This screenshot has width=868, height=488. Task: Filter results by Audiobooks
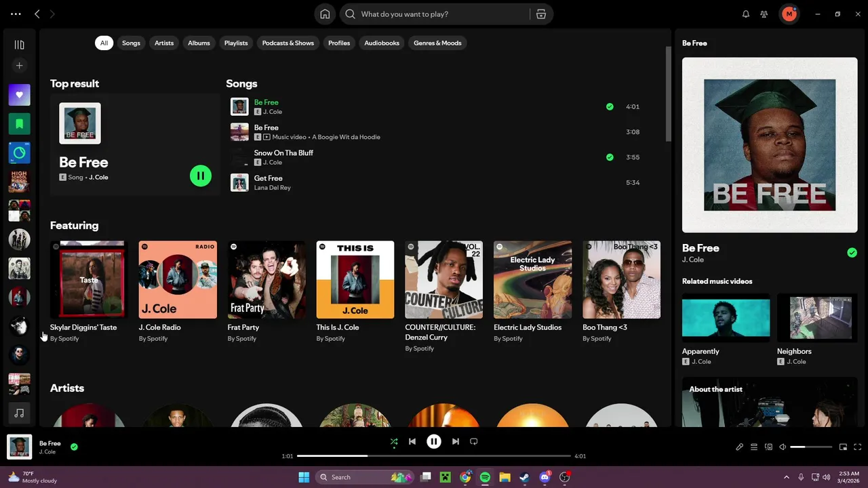coord(382,43)
